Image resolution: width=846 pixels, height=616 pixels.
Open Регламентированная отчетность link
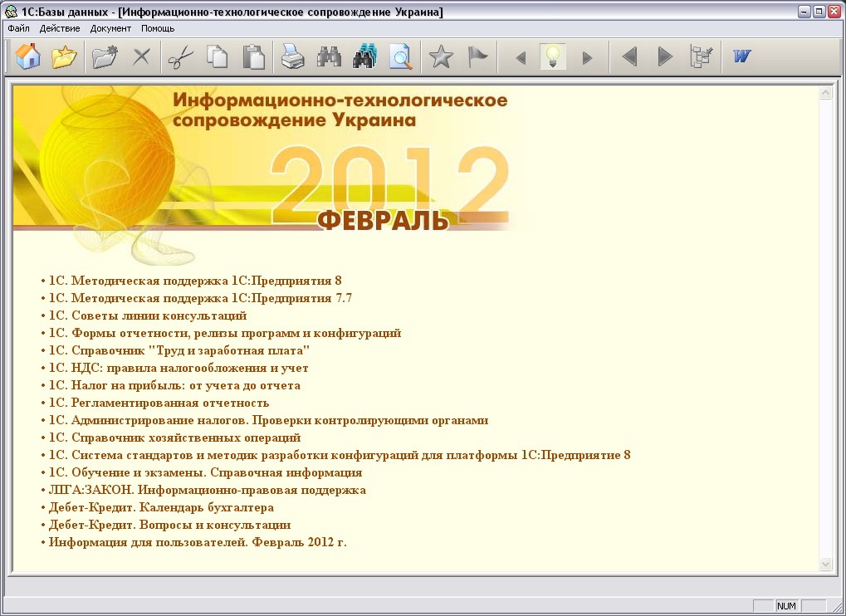click(159, 403)
